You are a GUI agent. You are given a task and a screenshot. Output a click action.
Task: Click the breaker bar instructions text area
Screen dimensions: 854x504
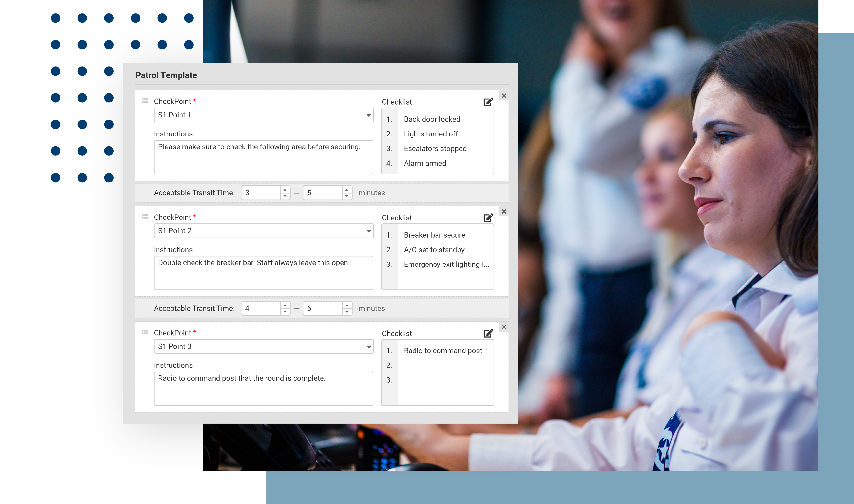coord(263,273)
